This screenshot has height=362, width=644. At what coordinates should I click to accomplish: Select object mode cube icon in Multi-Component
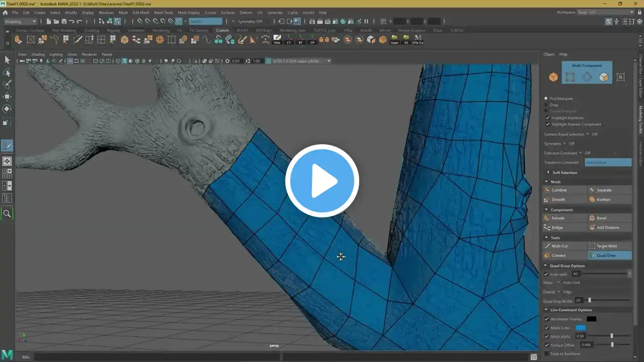click(x=553, y=77)
